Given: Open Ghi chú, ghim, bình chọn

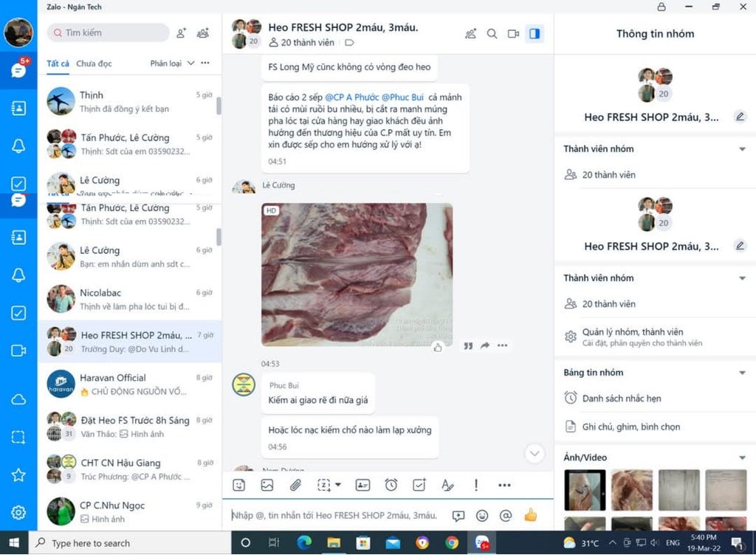Looking at the screenshot, I should [x=656, y=427].
